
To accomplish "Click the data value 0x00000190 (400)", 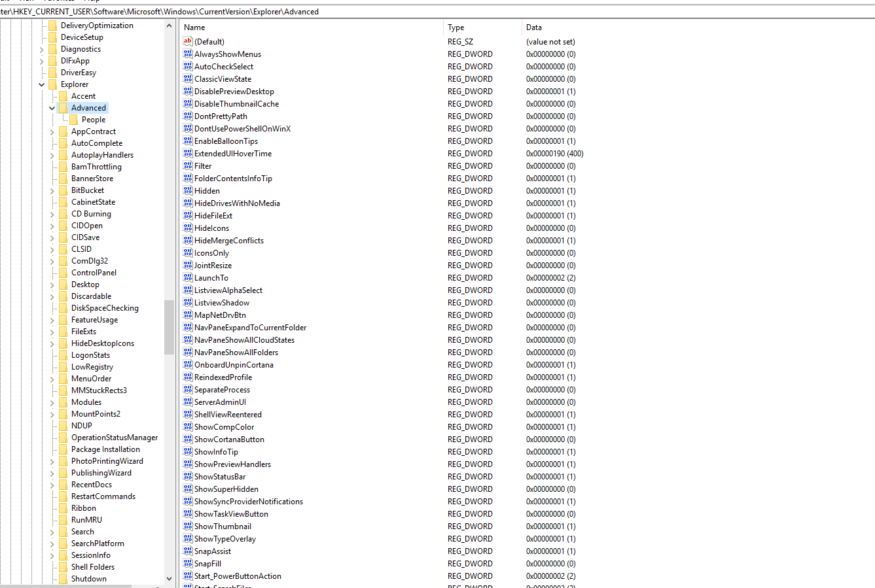I will tap(554, 153).
